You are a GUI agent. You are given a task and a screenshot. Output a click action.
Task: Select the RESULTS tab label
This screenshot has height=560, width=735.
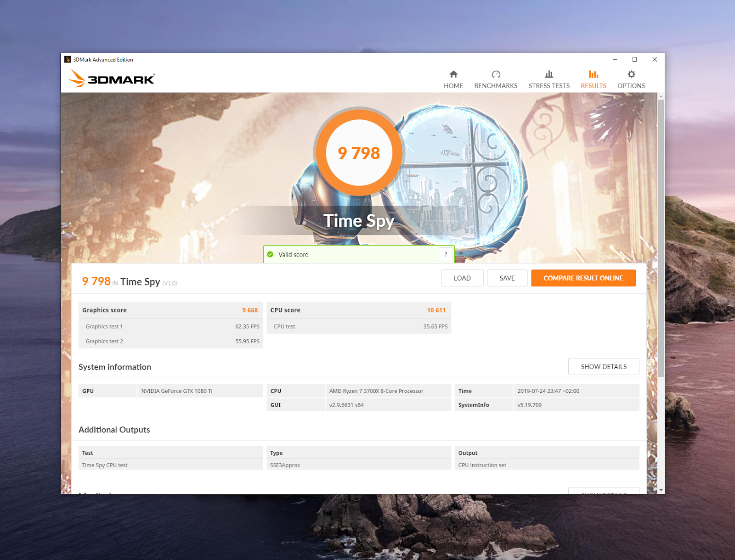click(x=594, y=86)
